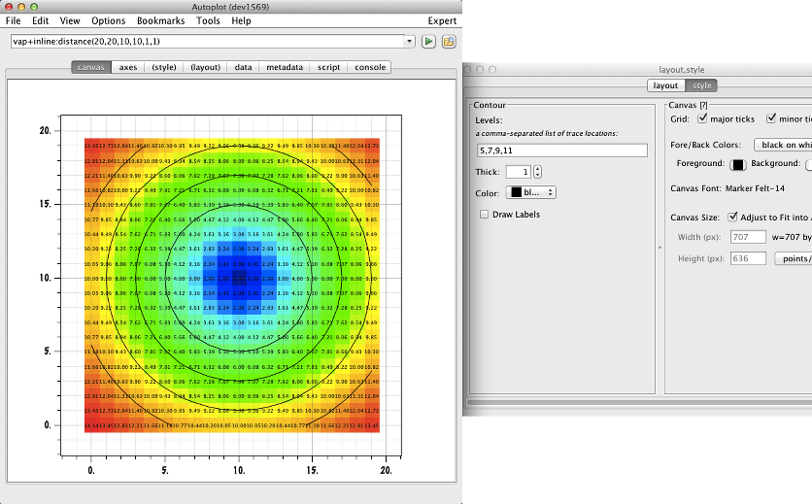Image resolution: width=812 pixels, height=504 pixels.
Task: Click the Canvas Font Marker Felt-14 text
Action: coord(755,188)
